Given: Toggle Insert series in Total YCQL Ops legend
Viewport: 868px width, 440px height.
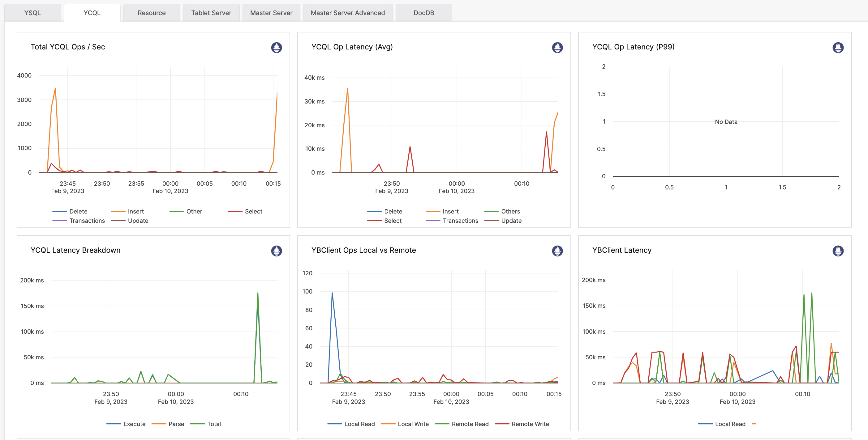Looking at the screenshot, I should click(127, 211).
